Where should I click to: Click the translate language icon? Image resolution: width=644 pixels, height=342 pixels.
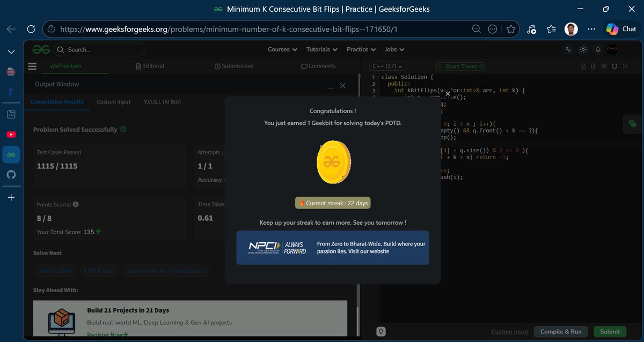pos(568,49)
